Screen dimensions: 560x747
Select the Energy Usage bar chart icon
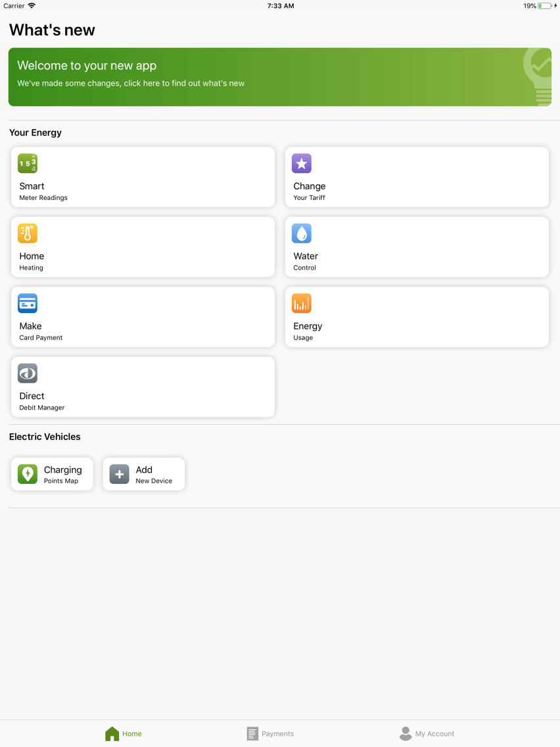(302, 303)
